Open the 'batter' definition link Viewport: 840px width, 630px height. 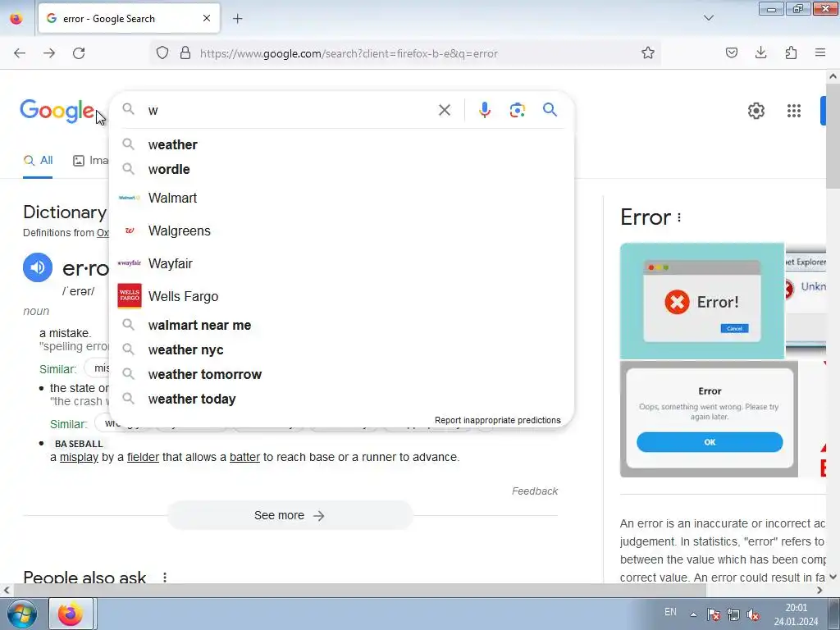point(244,457)
